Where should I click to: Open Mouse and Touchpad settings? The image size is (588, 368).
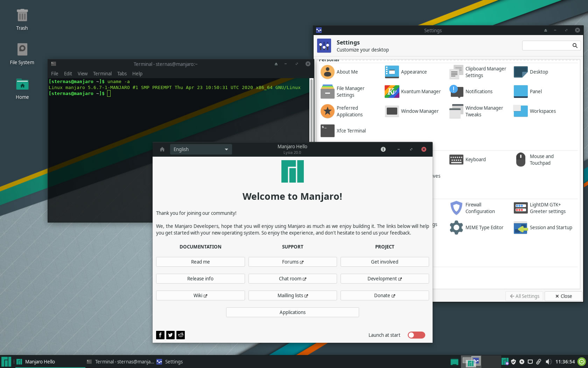534,159
